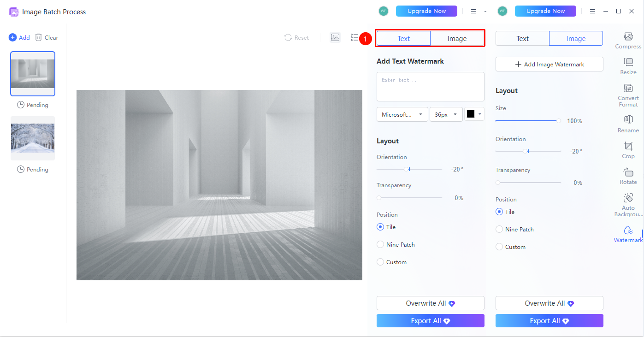The width and height of the screenshot is (644, 337).
Task: Open the Microsoft font family dropdown
Action: click(402, 114)
